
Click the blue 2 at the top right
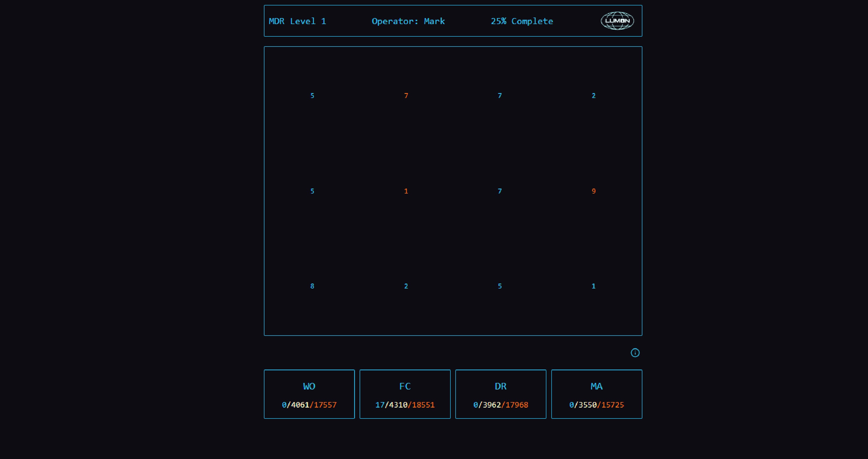pyautogui.click(x=593, y=96)
